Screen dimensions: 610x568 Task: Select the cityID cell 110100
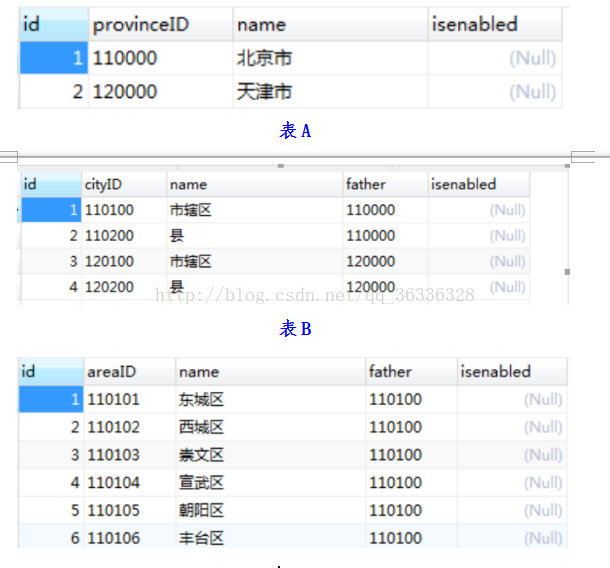tap(124, 210)
